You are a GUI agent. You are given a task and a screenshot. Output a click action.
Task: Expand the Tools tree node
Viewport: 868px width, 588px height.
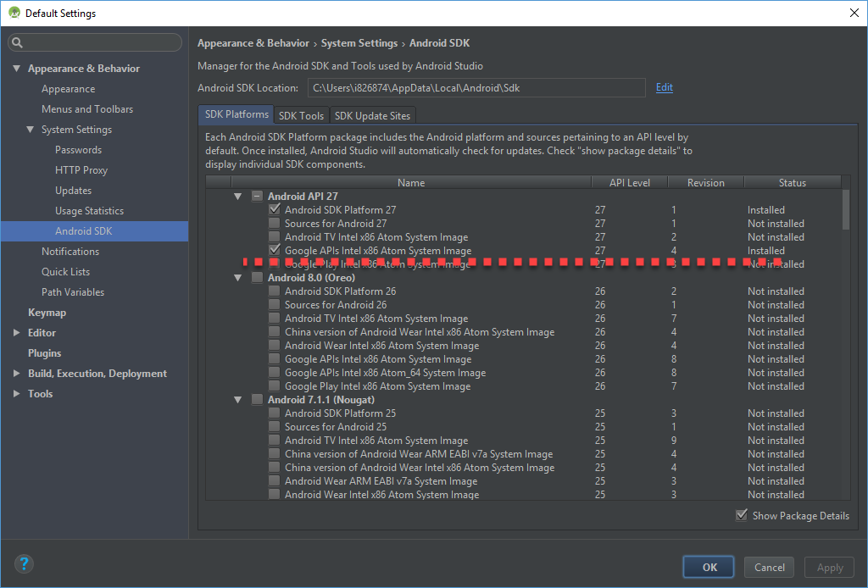tap(17, 393)
